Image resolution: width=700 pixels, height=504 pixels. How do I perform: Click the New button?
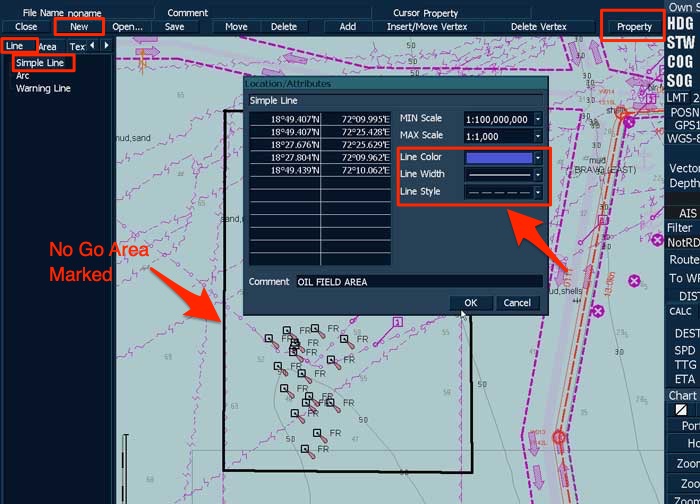(x=79, y=27)
